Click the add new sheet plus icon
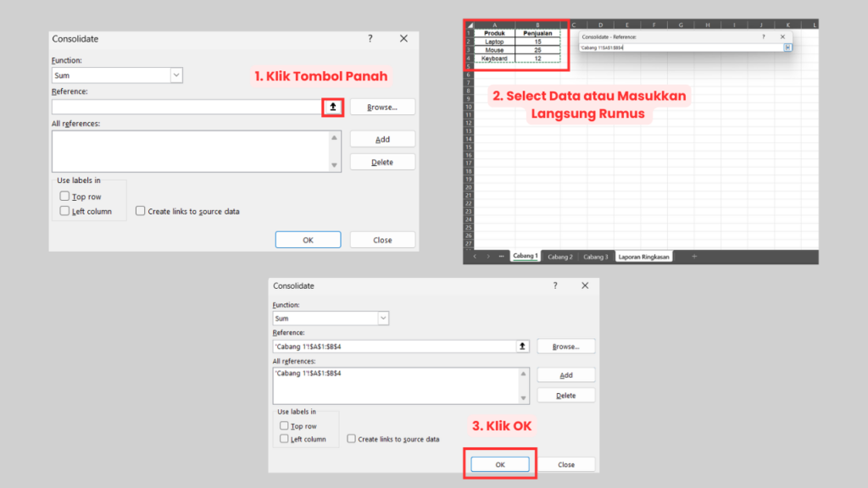 click(694, 257)
